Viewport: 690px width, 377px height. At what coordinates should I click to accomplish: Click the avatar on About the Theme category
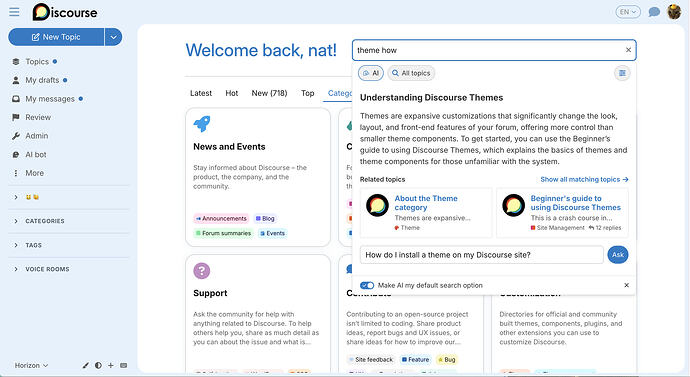pyautogui.click(x=377, y=205)
